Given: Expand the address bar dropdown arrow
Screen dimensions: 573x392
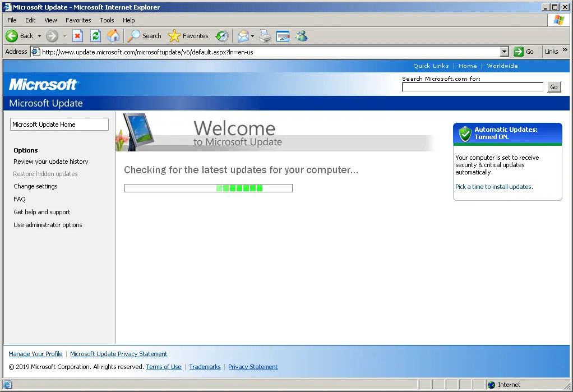Looking at the screenshot, I should 504,52.
